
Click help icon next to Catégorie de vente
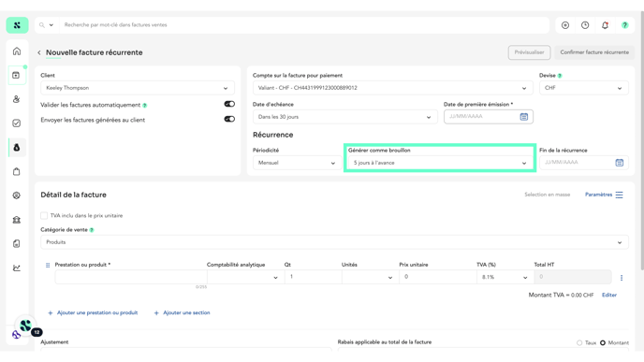92,230
